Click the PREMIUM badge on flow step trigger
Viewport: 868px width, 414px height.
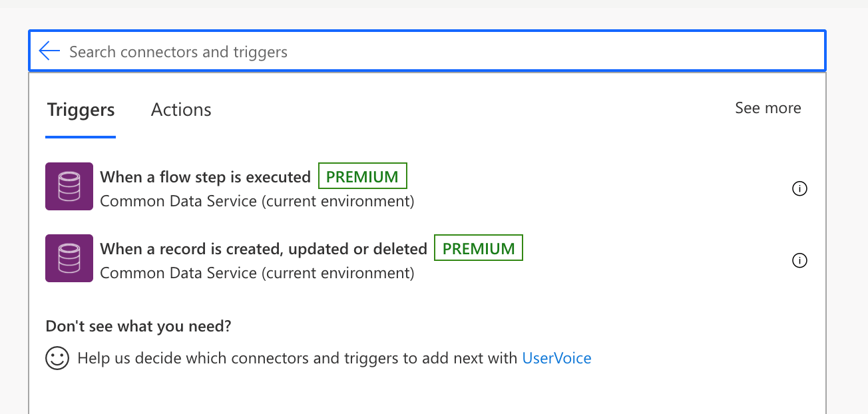click(362, 176)
